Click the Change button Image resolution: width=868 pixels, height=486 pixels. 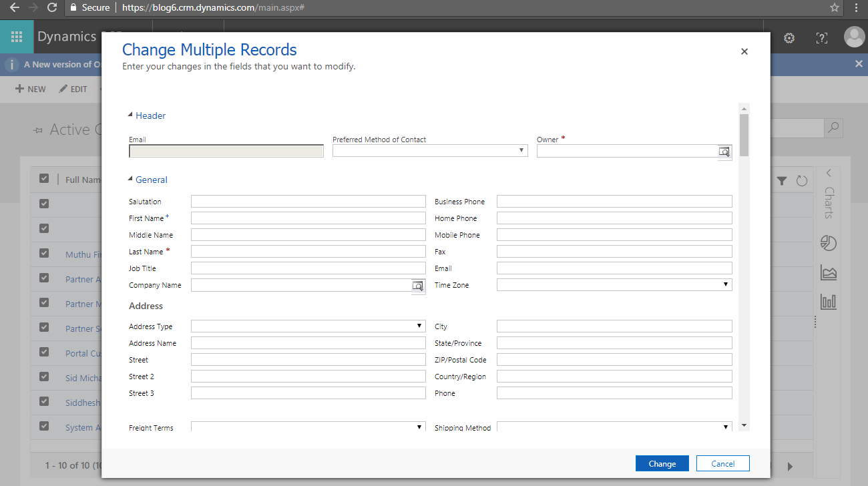point(662,463)
